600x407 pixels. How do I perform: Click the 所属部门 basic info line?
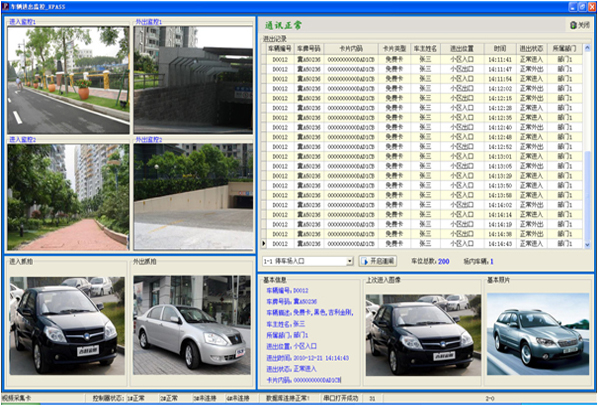287,335
